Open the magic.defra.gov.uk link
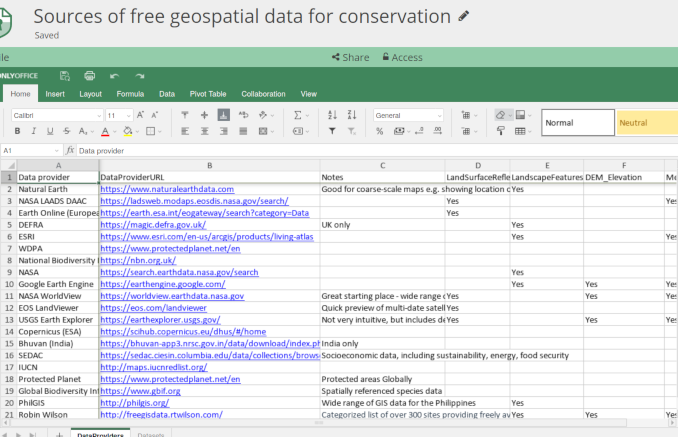This screenshot has width=678, height=437. pyautogui.click(x=153, y=225)
